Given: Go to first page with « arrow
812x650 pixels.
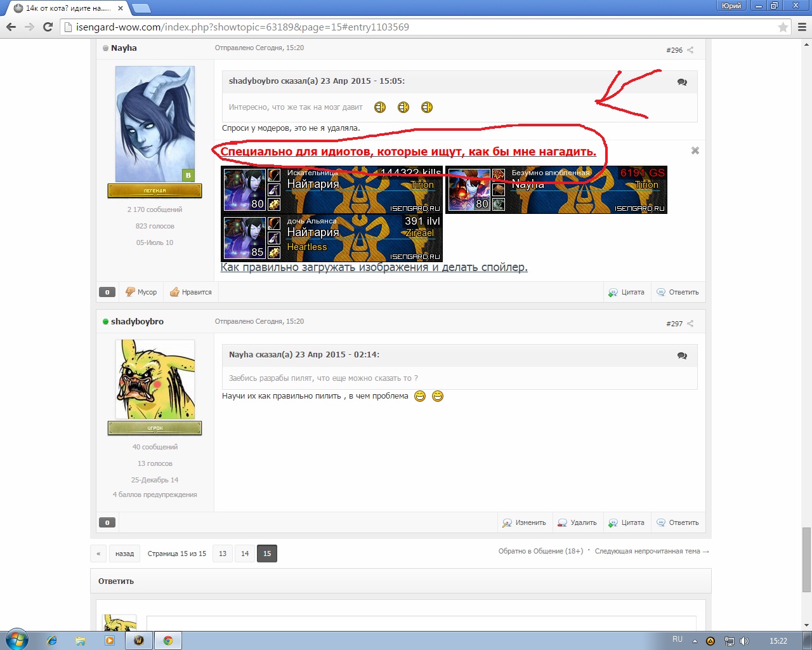Looking at the screenshot, I should click(x=98, y=554).
